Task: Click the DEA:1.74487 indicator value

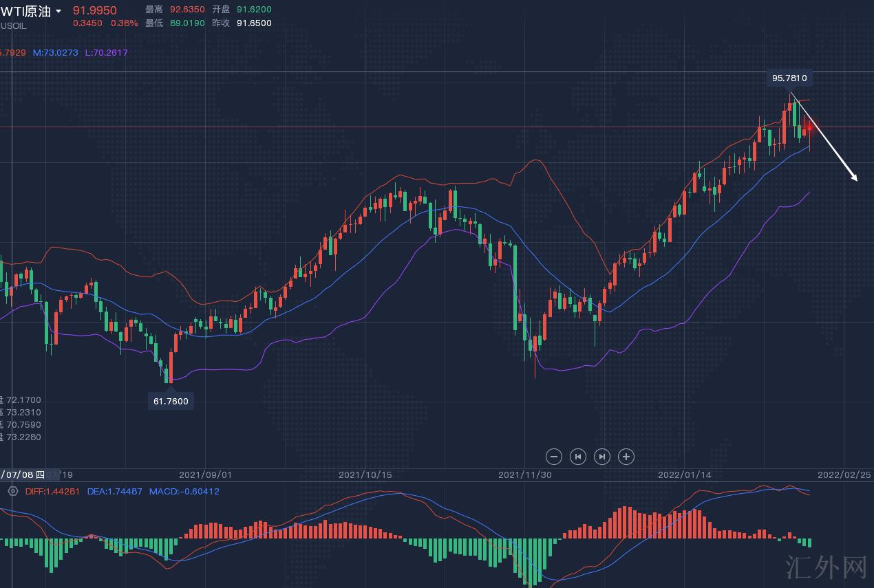Action: [114, 491]
